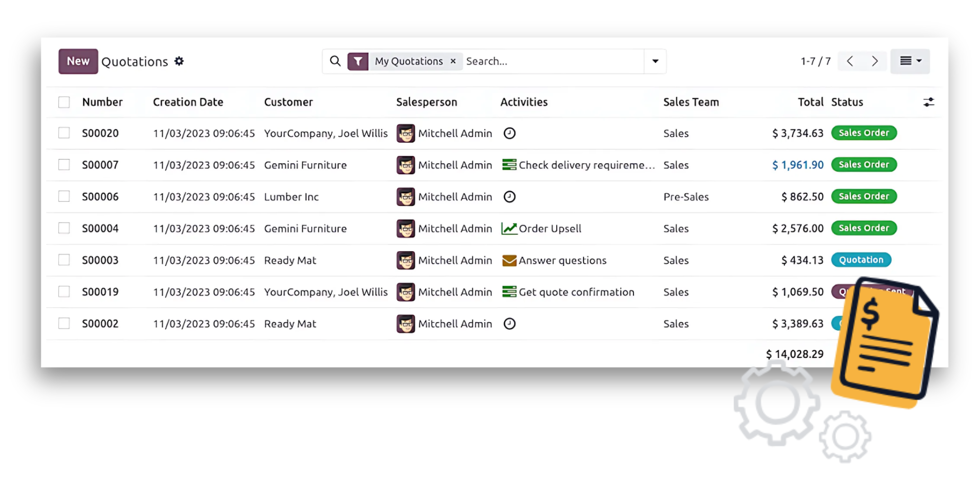Go to next page with right chevron
Screen dimensions: 980x484
tap(875, 61)
